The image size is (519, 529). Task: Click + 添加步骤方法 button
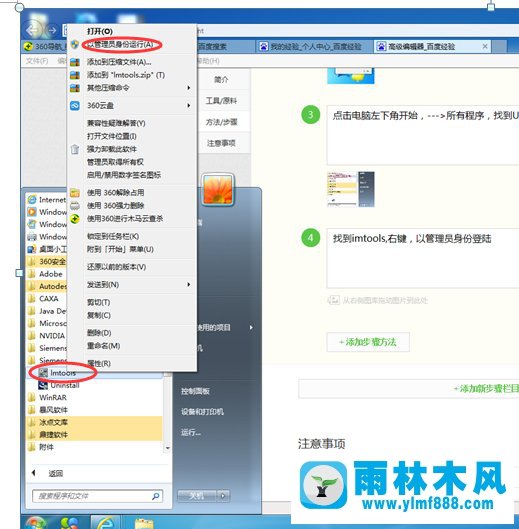368,342
